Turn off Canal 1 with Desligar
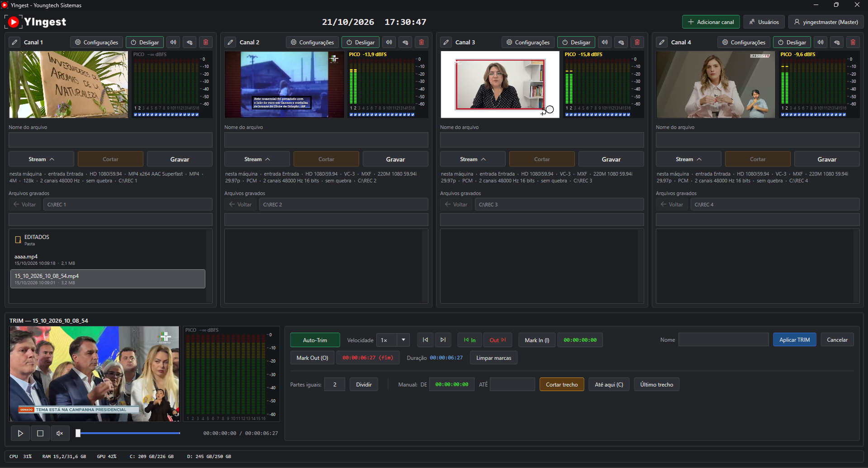 145,42
